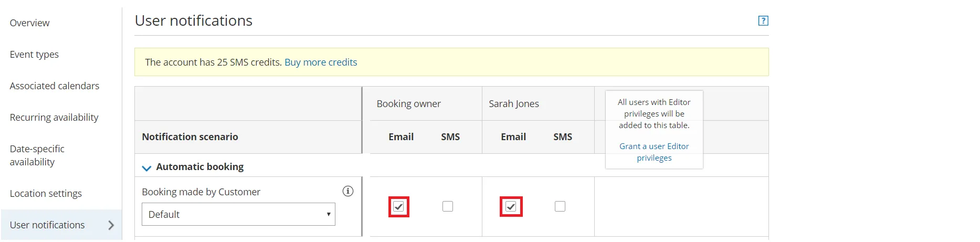Click the arrow icon next to User notifications
The width and height of the screenshot is (980, 242).
tap(111, 225)
